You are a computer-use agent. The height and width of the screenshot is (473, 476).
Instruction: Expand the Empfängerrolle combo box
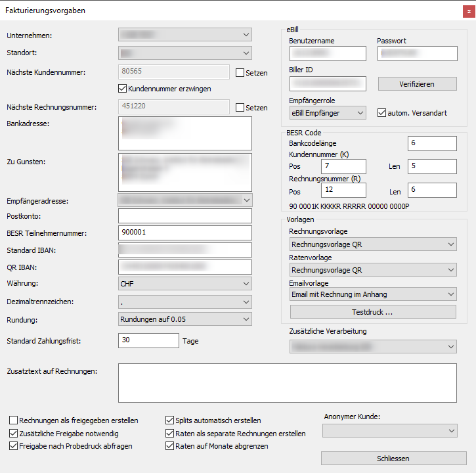[x=328, y=113]
